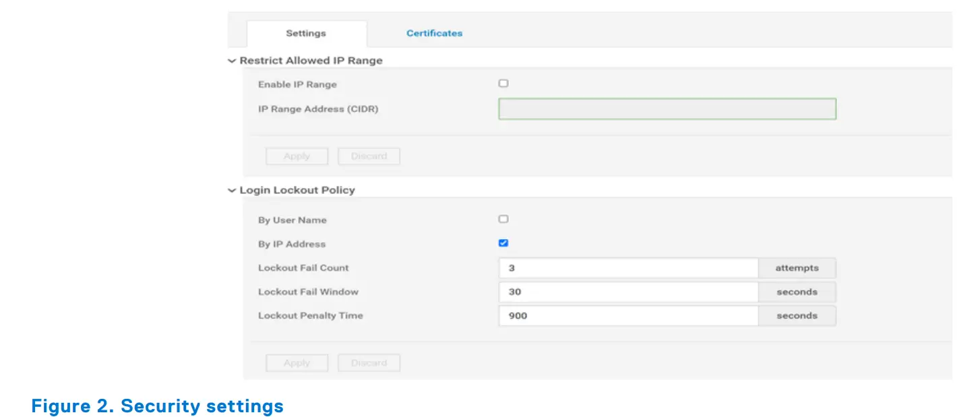980x417 pixels.
Task: Click the Login Lockout Policy heading
Action: tap(297, 190)
